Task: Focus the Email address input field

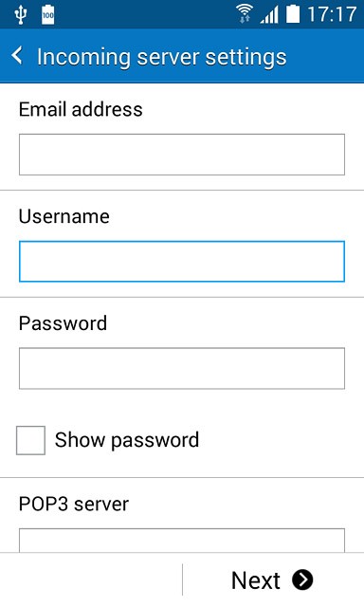Action: coord(182,155)
